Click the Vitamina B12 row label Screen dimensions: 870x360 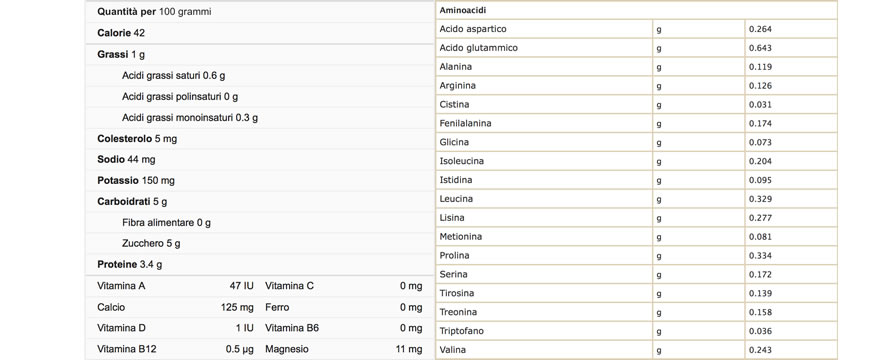(127, 349)
